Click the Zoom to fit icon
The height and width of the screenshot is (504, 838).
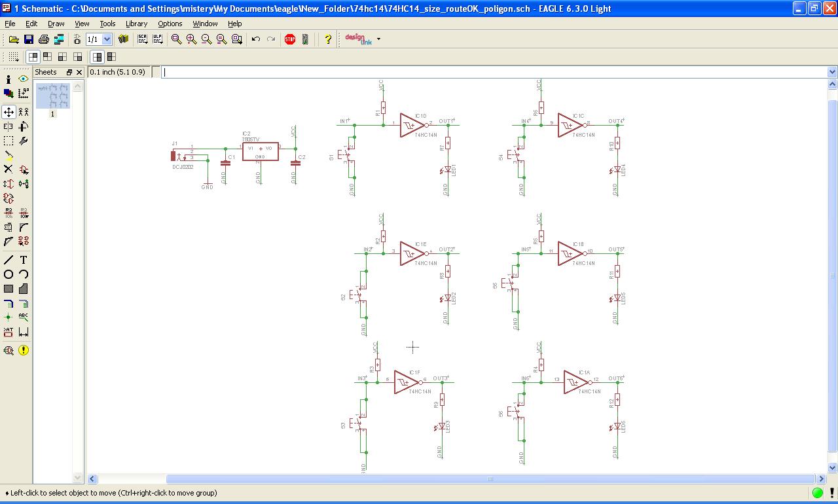point(176,39)
